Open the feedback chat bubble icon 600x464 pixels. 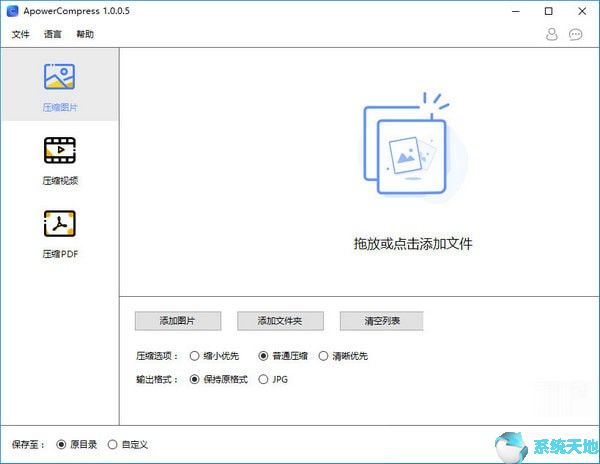[x=576, y=34]
